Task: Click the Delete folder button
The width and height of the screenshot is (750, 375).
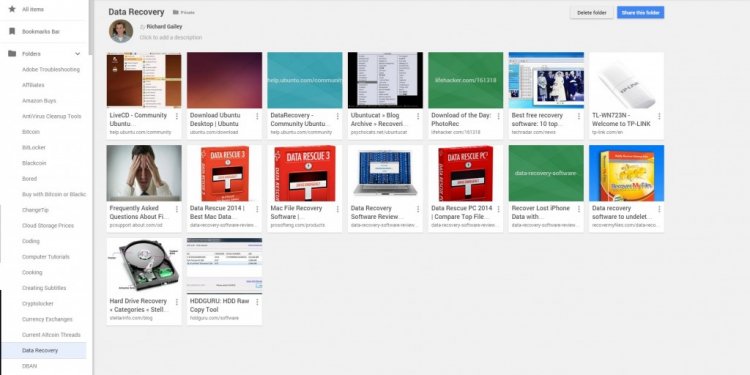Action: (592, 12)
